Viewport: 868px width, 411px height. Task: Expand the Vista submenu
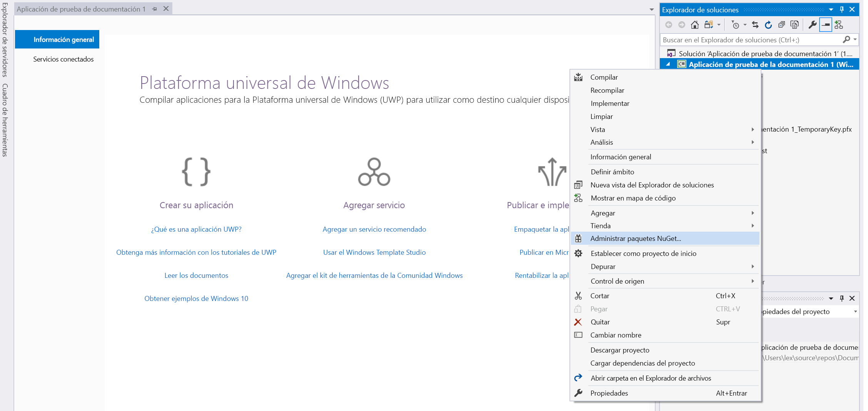click(598, 129)
